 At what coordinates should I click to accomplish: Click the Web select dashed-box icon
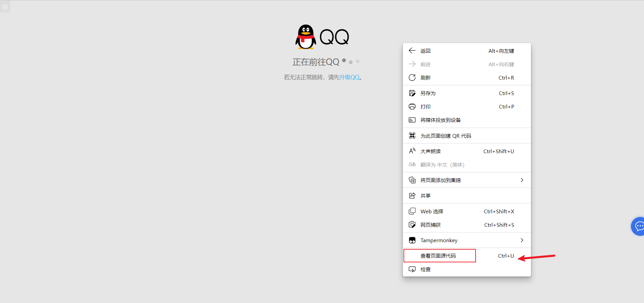tap(412, 211)
